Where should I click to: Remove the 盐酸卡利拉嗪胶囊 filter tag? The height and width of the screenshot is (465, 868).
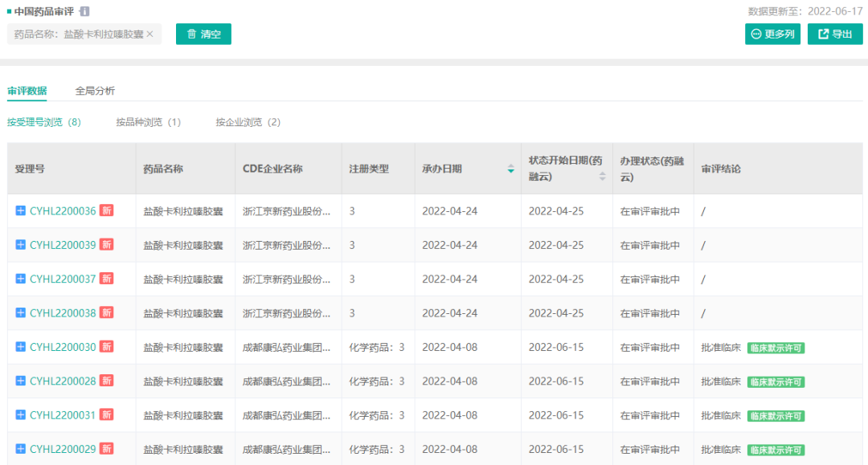pos(149,35)
